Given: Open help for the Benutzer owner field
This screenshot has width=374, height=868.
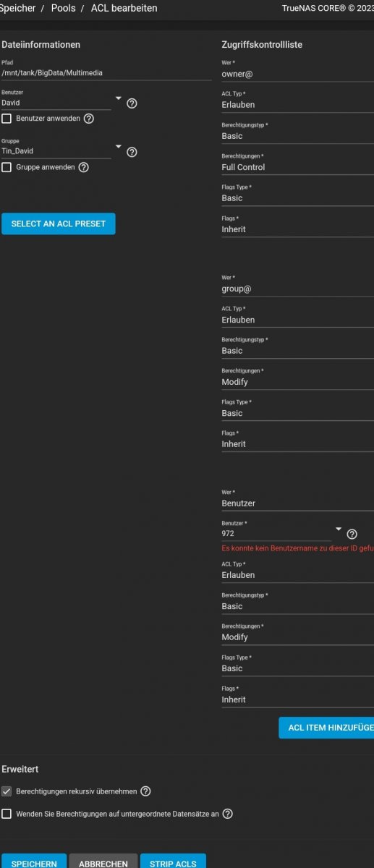Looking at the screenshot, I should click(x=132, y=103).
